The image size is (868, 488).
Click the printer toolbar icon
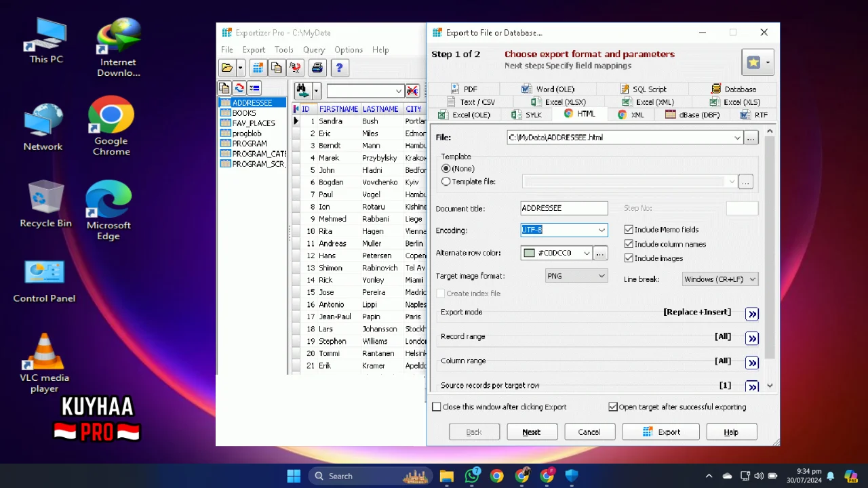tap(317, 68)
